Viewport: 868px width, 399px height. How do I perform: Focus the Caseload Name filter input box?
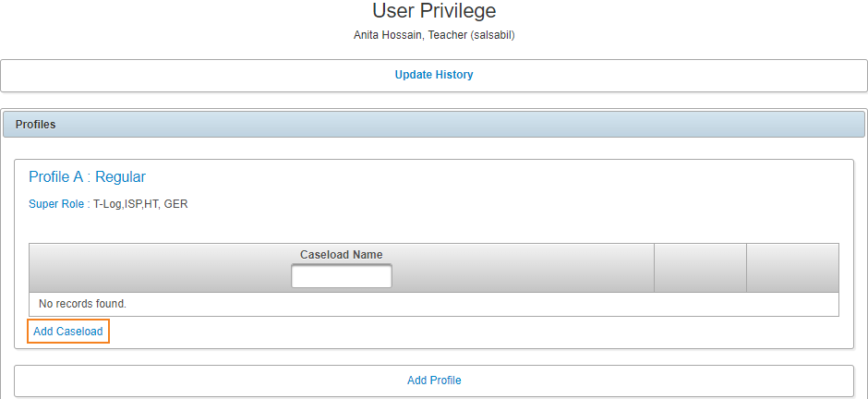click(342, 276)
